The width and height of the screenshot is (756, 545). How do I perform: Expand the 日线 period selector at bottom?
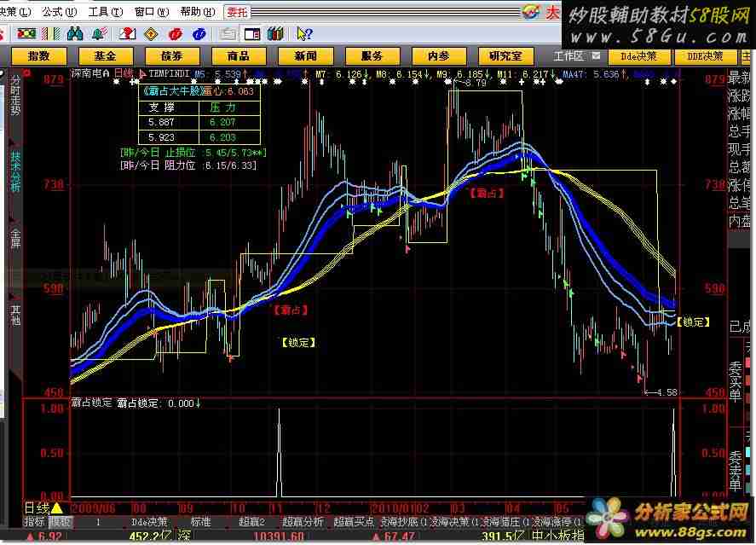tap(38, 507)
